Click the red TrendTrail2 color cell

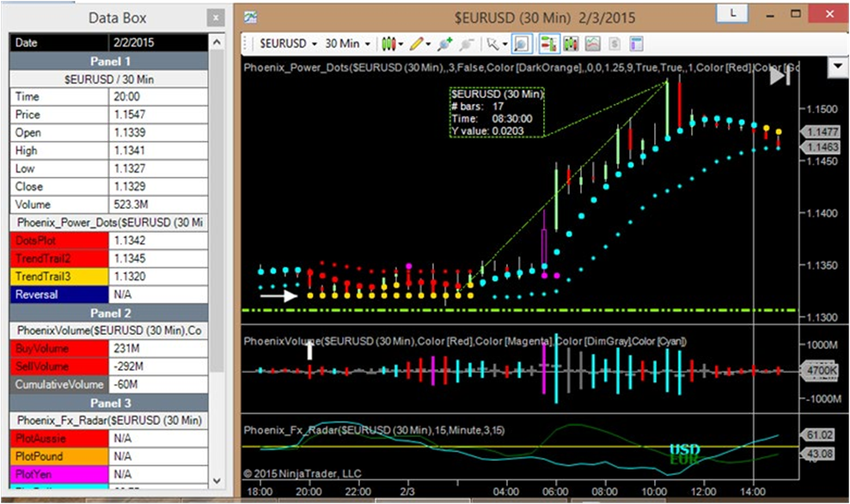click(x=59, y=258)
